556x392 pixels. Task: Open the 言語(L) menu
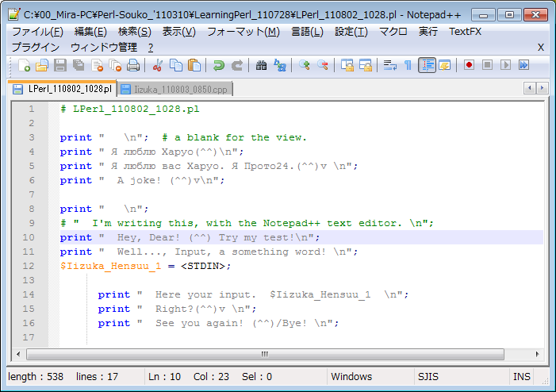tap(307, 32)
